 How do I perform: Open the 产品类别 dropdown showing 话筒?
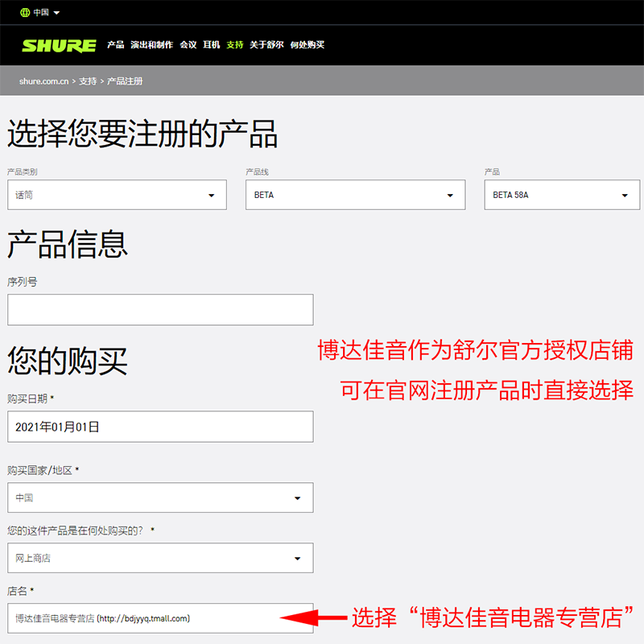coord(117,195)
